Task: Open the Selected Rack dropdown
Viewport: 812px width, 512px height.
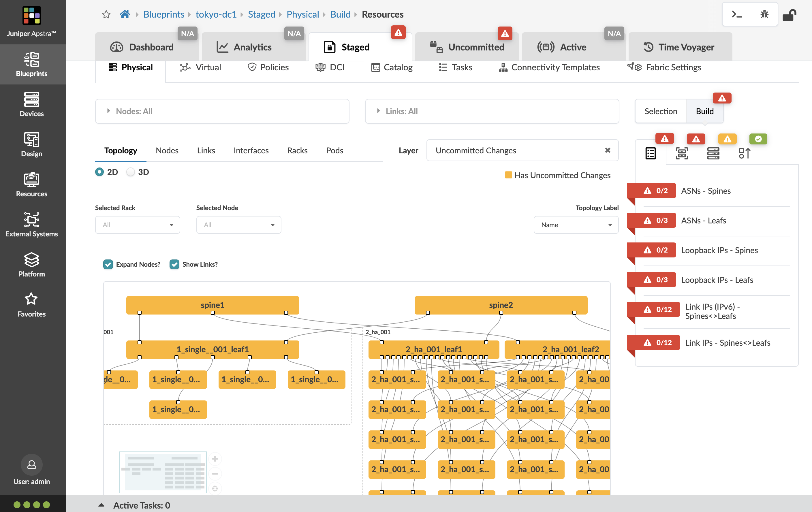Action: [x=137, y=225]
